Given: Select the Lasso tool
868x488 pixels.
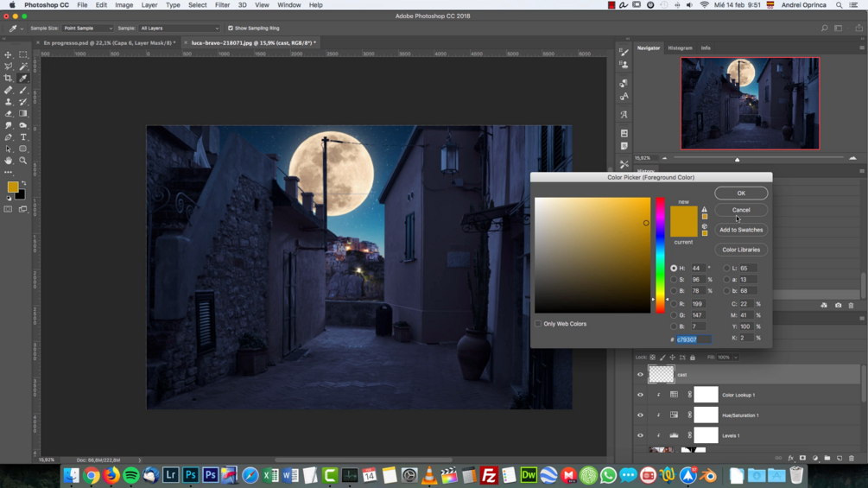Looking at the screenshot, I should click(x=9, y=67).
